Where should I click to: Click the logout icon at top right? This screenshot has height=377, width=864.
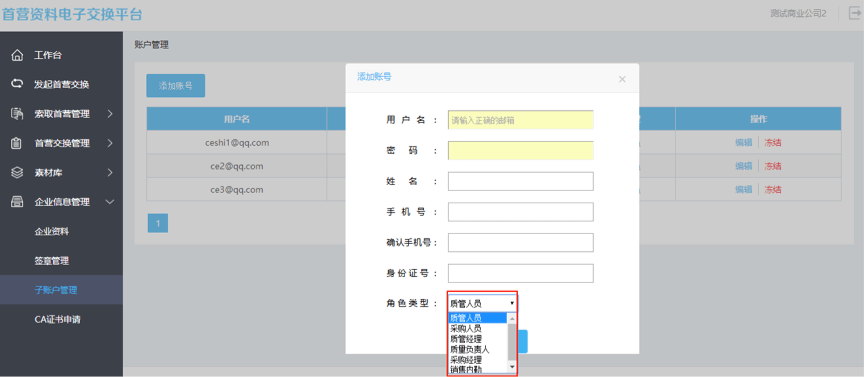[x=856, y=14]
